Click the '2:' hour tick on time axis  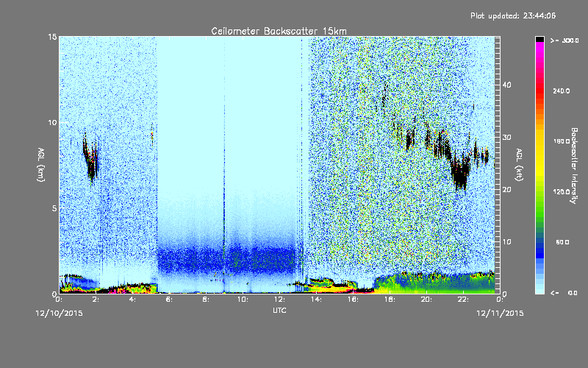(96, 300)
